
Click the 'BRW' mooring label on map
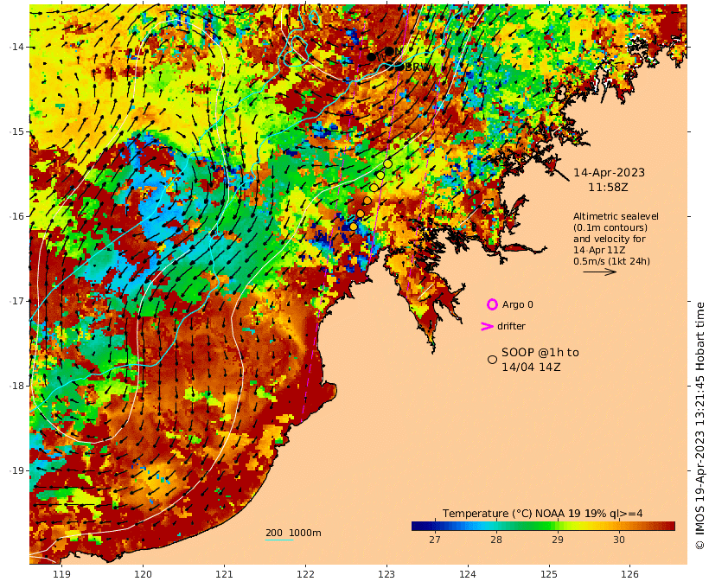click(418, 67)
